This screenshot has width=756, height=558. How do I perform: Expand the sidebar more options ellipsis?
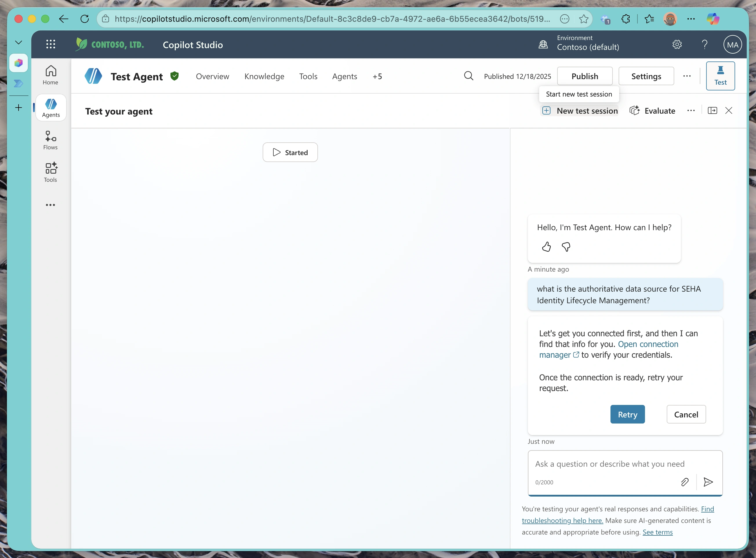click(50, 205)
